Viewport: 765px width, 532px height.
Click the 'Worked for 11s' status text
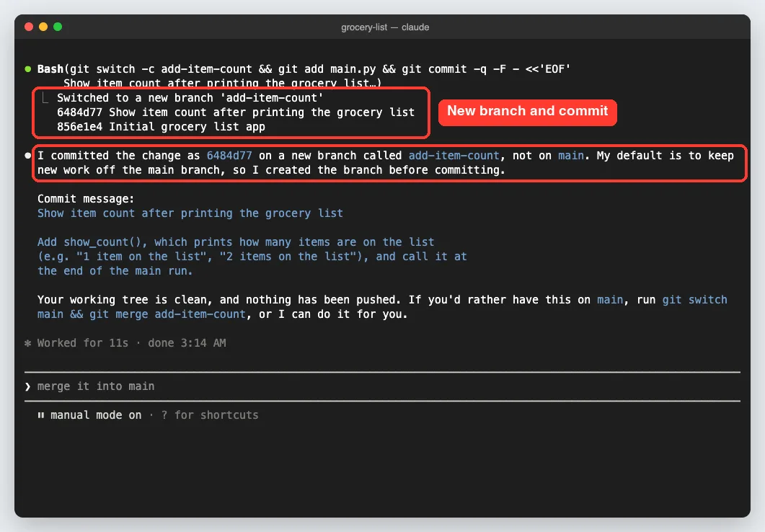[83, 343]
